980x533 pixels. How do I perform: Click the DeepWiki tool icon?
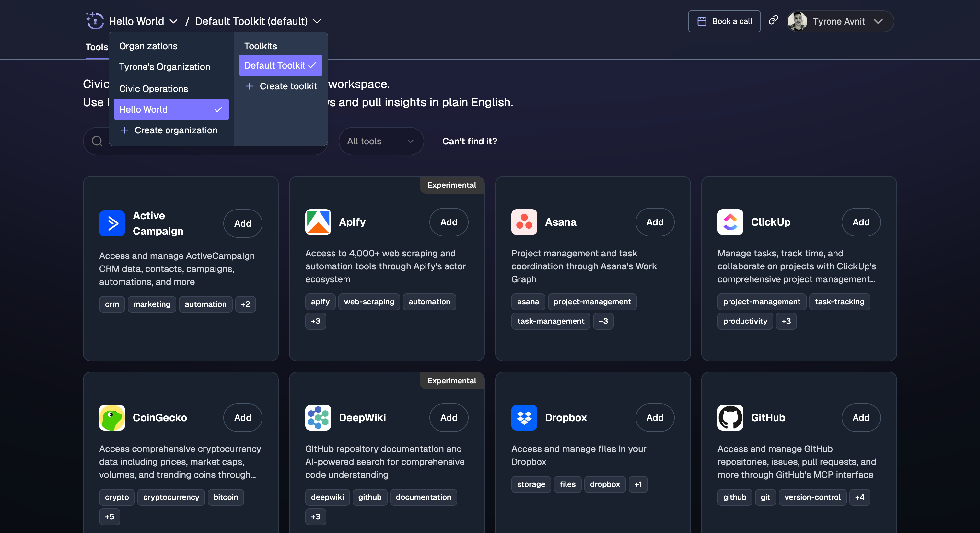click(318, 418)
